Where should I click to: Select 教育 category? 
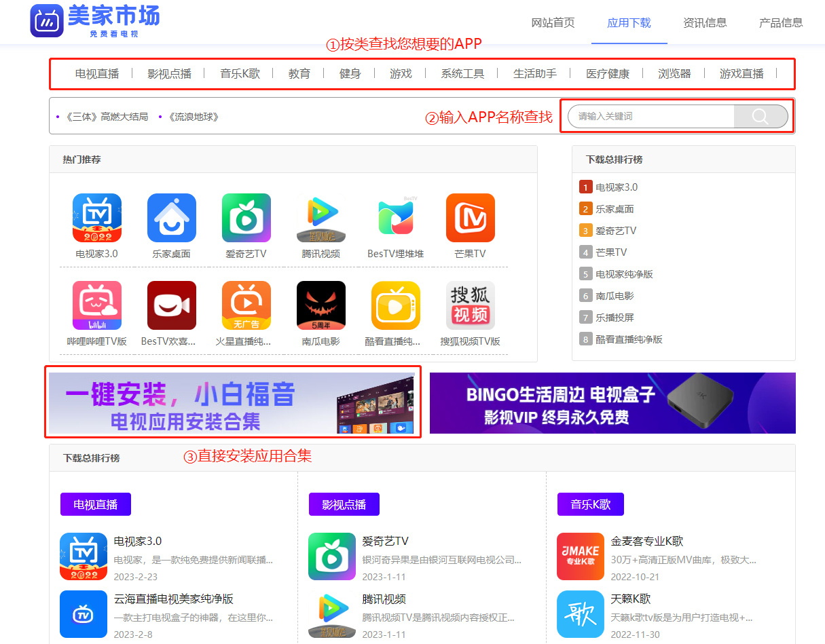click(299, 73)
